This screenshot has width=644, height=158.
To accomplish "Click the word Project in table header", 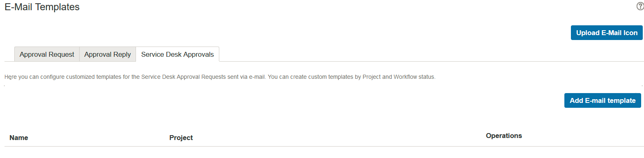I will 181,138.
